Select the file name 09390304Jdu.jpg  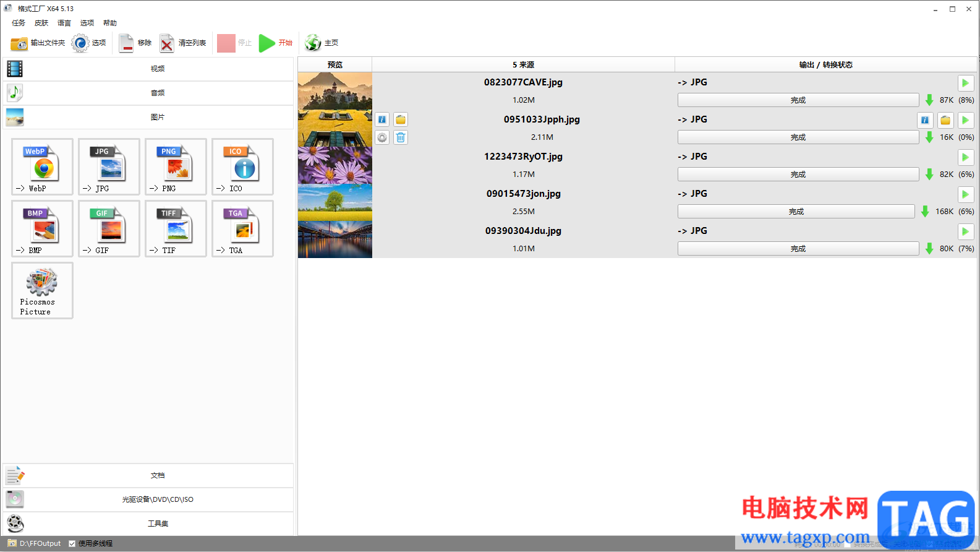(x=523, y=231)
